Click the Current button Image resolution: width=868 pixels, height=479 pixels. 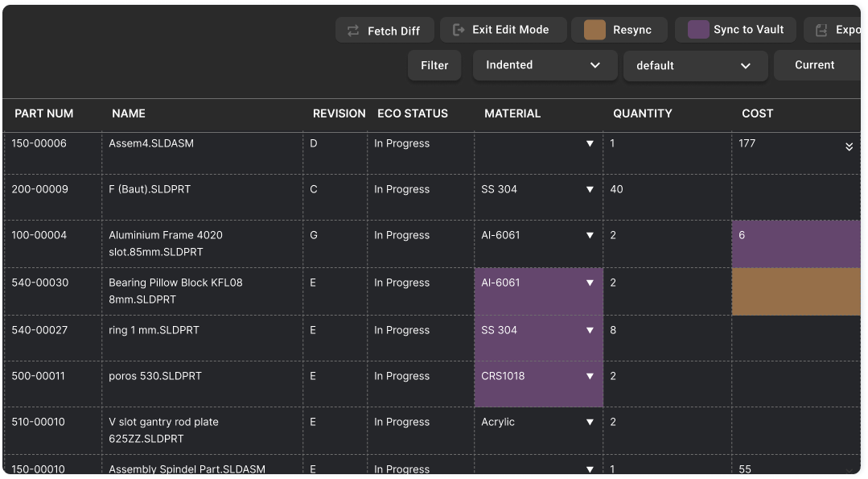tap(817, 65)
